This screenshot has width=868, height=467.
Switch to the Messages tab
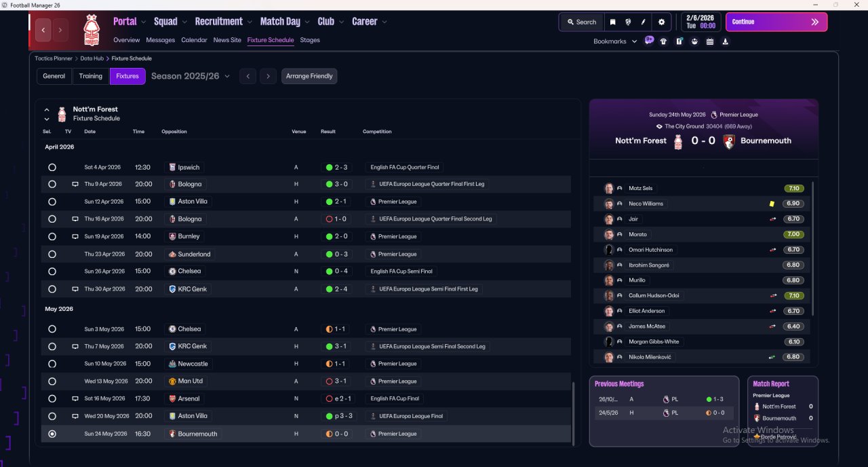click(160, 40)
